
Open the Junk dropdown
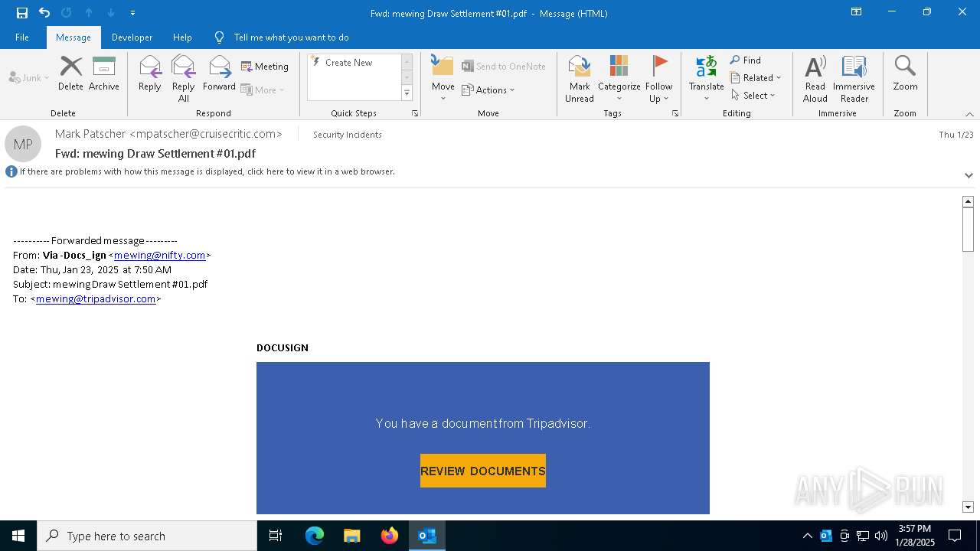(29, 77)
